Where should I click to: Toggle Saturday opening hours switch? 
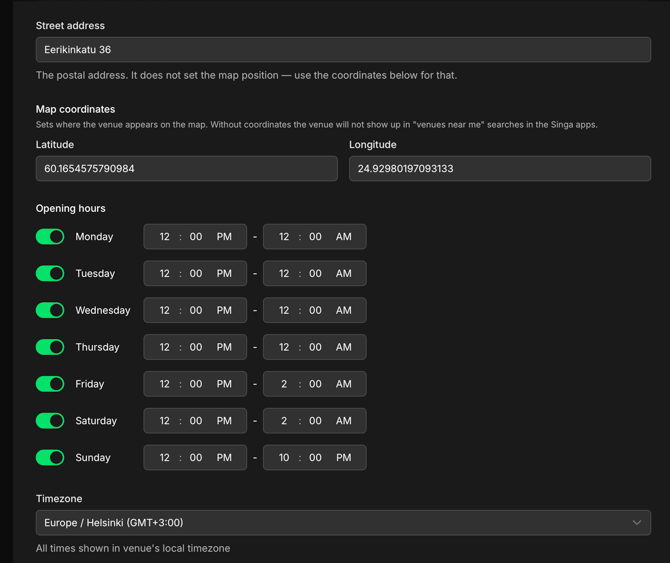pos(50,421)
